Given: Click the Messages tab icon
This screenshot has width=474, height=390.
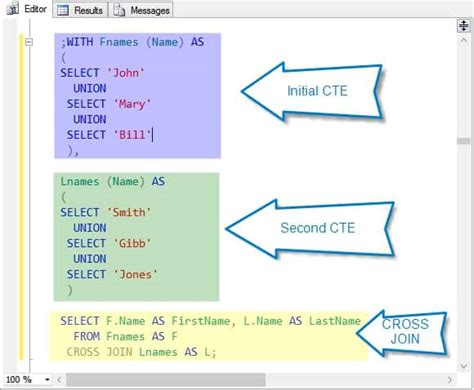Looking at the screenshot, I should pos(119,10).
